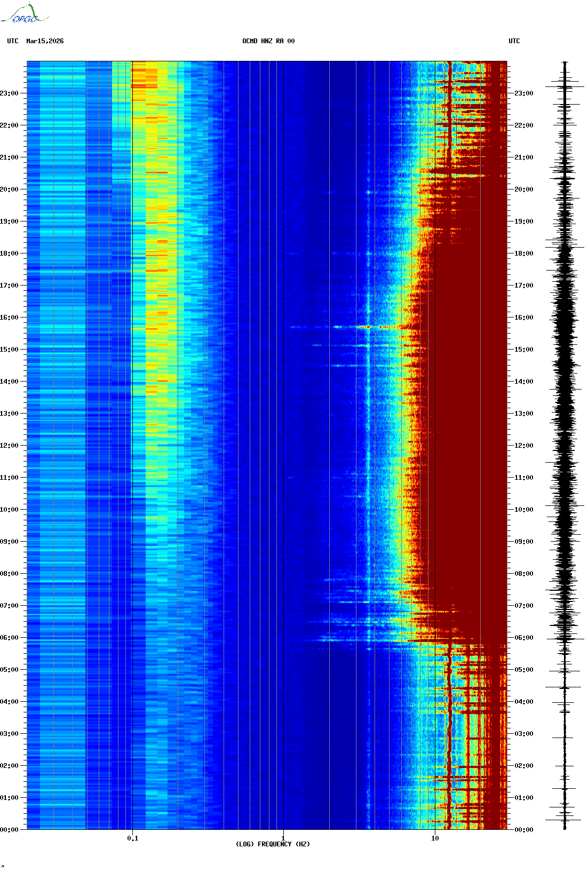Click the 22:00 label on the right time axis

click(524, 125)
